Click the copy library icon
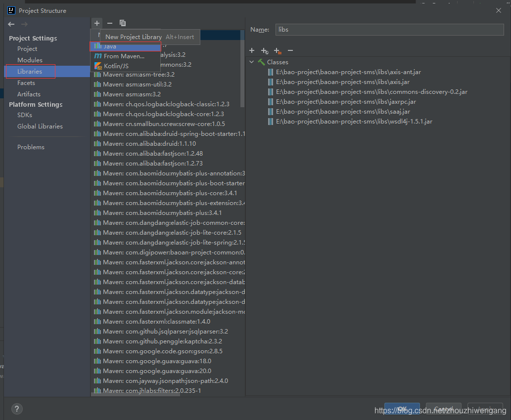 pyautogui.click(x=123, y=23)
